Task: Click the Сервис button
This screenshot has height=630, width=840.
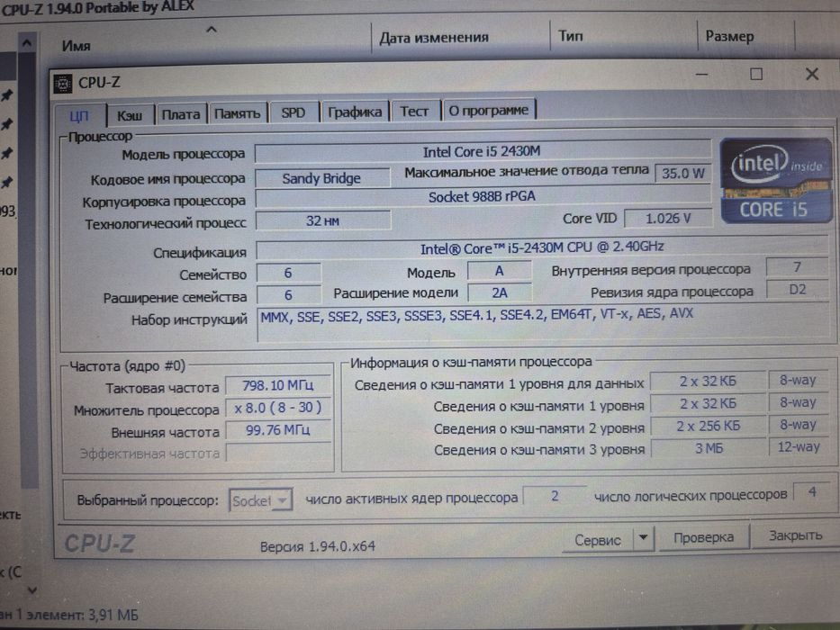Action: 598,539
